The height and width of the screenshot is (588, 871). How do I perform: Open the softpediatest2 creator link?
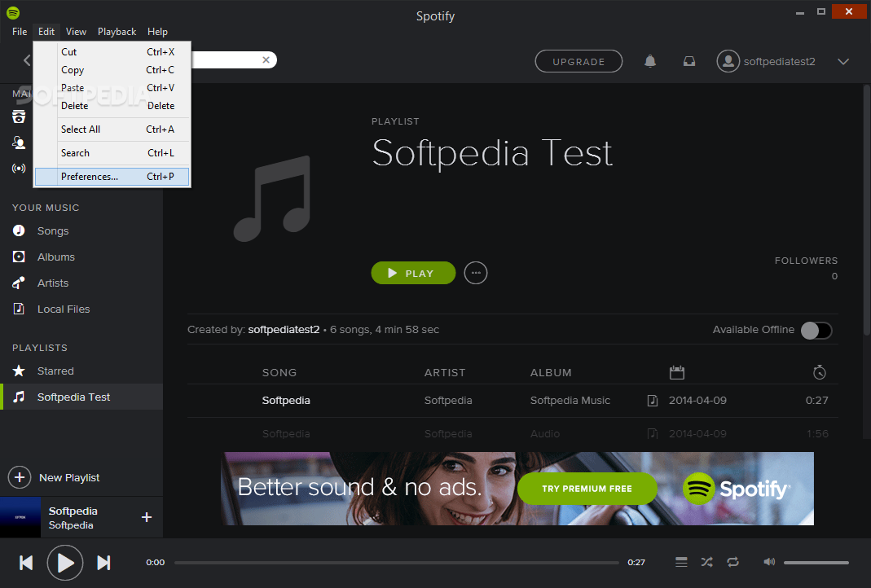click(284, 329)
